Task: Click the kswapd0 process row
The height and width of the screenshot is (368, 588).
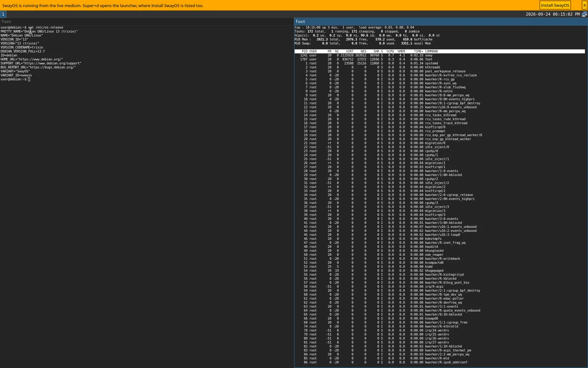Action: (440, 319)
